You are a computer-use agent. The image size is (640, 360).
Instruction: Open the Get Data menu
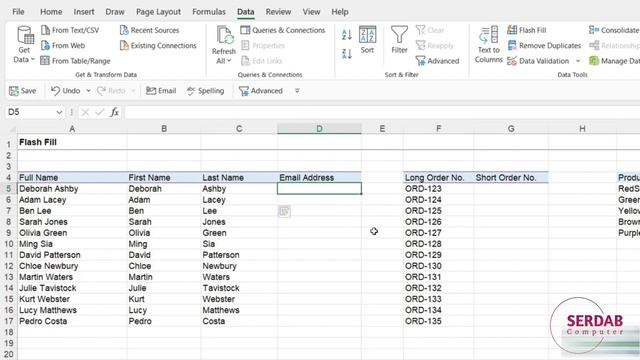pos(24,45)
